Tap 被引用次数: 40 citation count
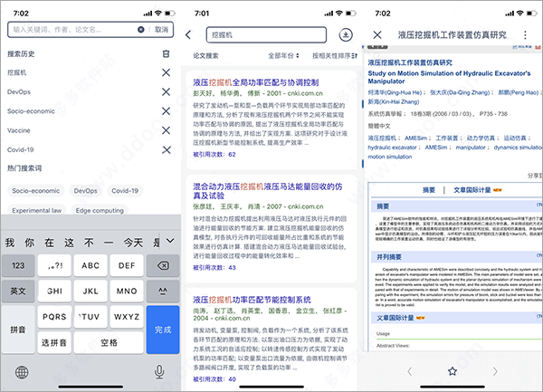This screenshot has width=543, height=392. click(214, 379)
